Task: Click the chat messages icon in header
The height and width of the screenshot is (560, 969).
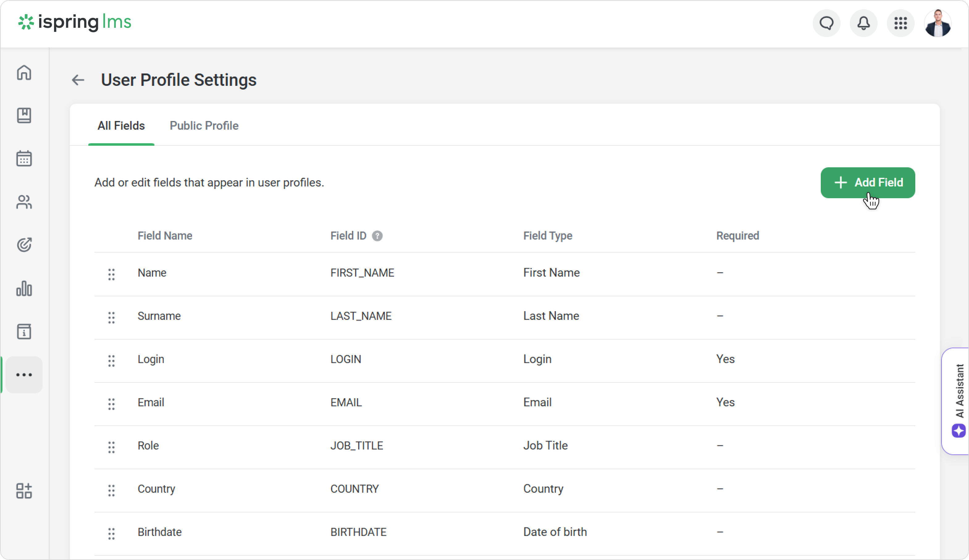Action: pyautogui.click(x=826, y=23)
